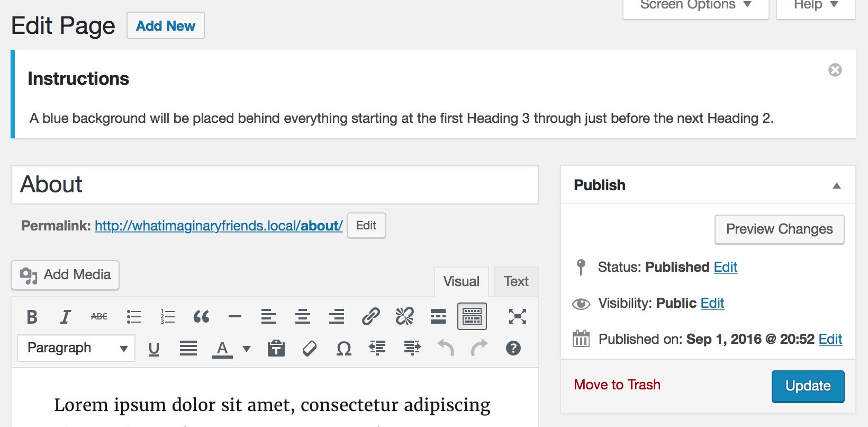868x427 pixels.
Task: Align text right
Action: pyautogui.click(x=337, y=317)
